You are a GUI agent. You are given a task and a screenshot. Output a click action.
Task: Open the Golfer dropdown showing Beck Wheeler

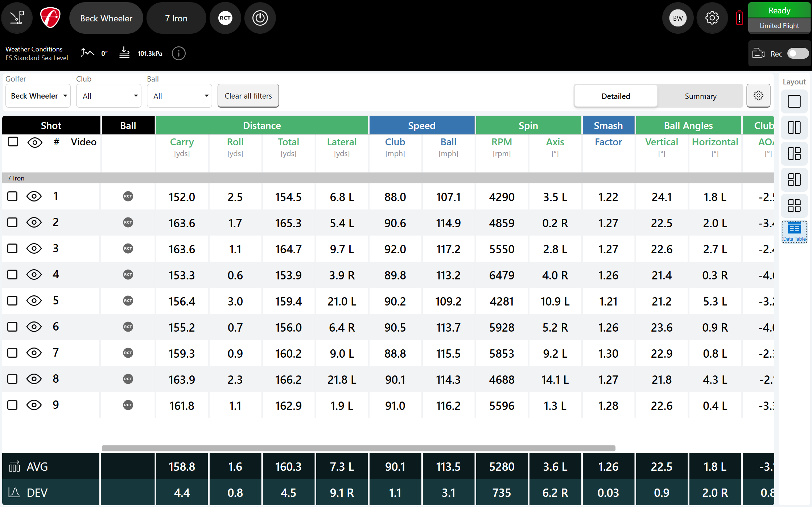pyautogui.click(x=38, y=96)
